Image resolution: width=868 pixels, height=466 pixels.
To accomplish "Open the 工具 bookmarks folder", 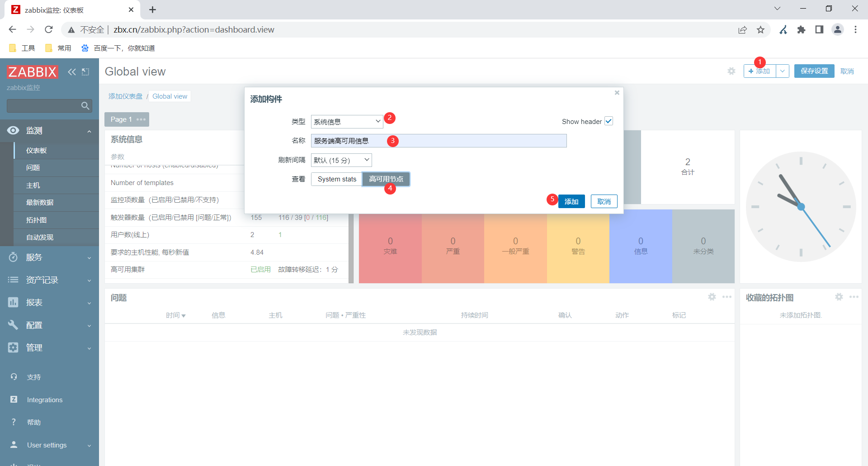I will click(x=22, y=48).
